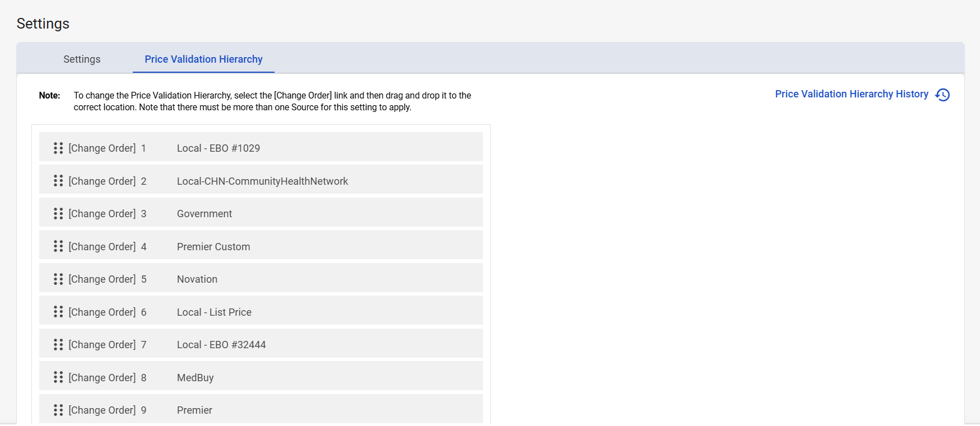Open Price Validation Hierarchy History link
This screenshot has width=980, height=426.
click(x=851, y=94)
